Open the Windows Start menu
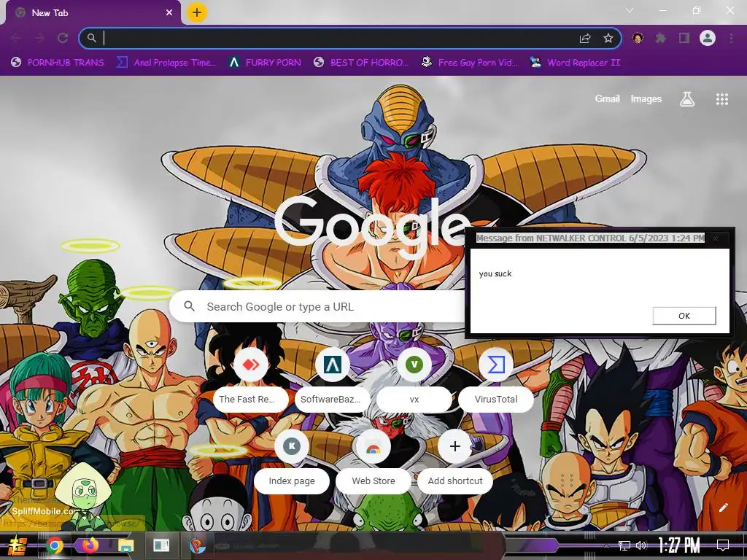 [x=18, y=545]
